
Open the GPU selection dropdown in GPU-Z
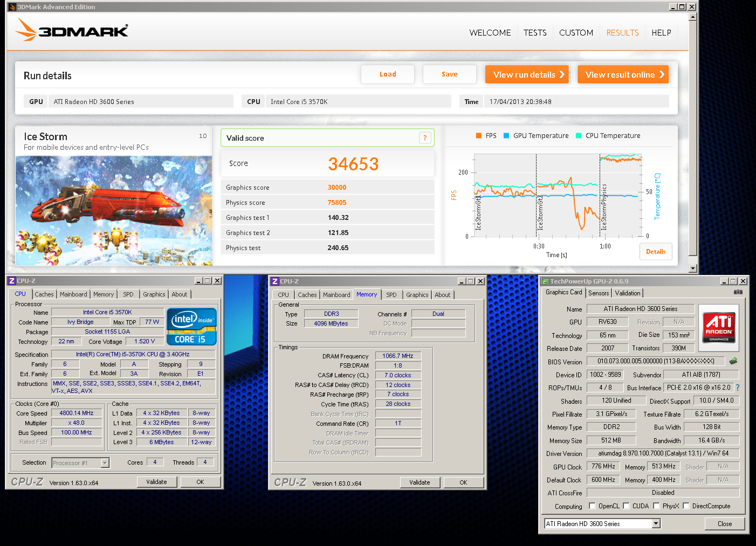[x=656, y=523]
